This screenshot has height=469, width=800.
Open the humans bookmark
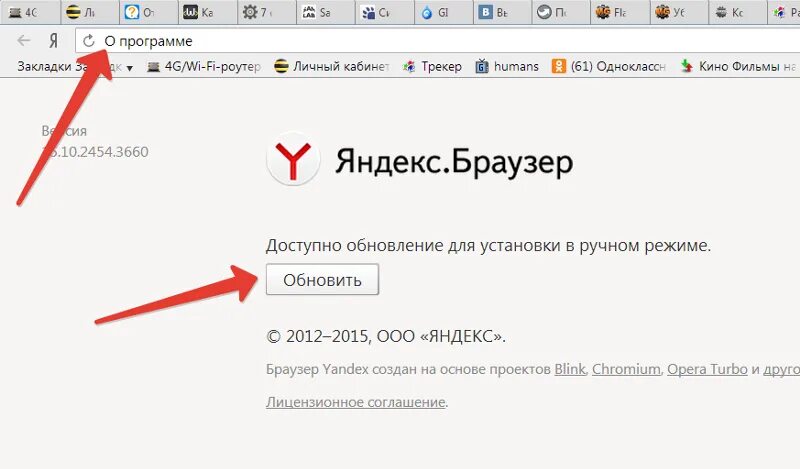(x=507, y=66)
